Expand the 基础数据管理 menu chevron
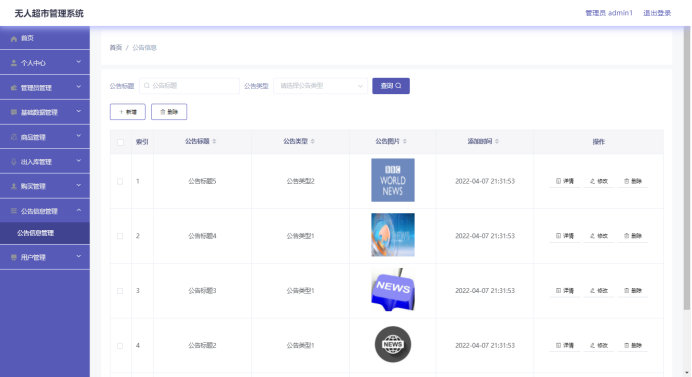Image resolution: width=692 pixels, height=377 pixels. (x=79, y=112)
